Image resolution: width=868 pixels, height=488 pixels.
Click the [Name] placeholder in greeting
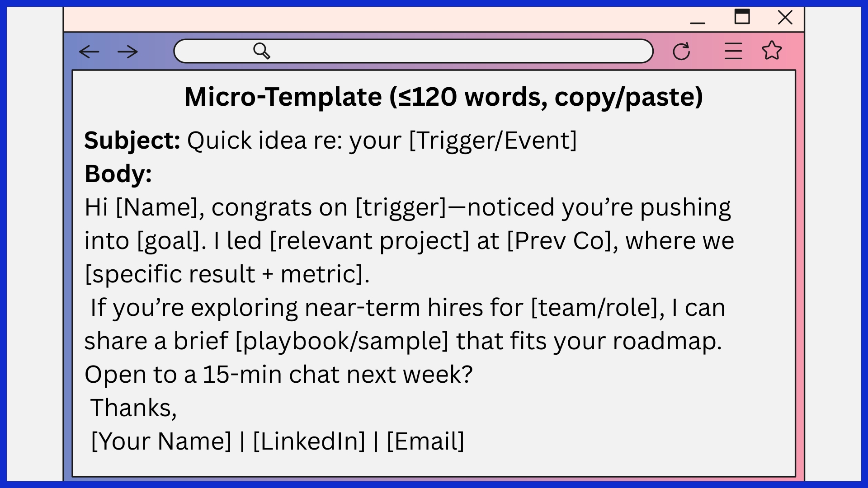(x=157, y=207)
